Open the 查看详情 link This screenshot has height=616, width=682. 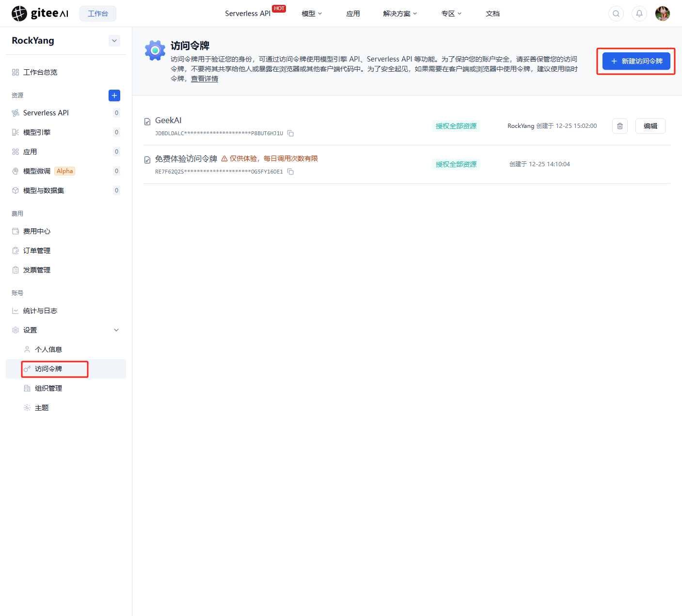(205, 79)
